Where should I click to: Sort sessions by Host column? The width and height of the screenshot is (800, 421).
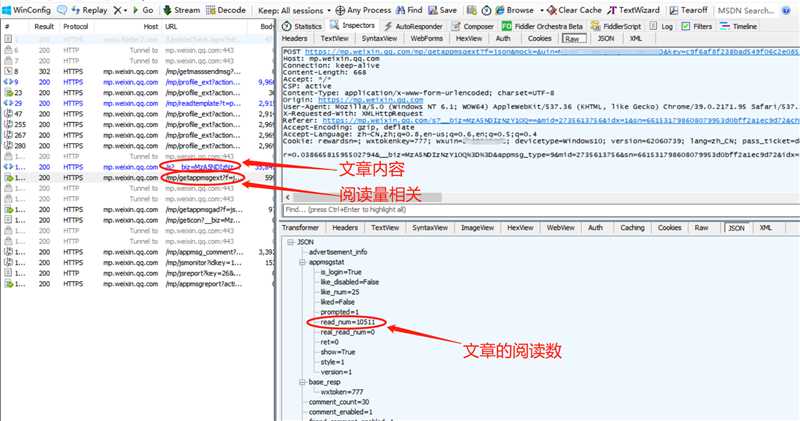(x=151, y=27)
